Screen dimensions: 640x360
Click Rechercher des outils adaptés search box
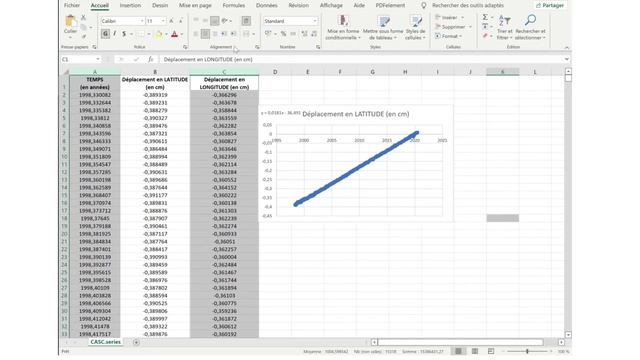point(468,5)
